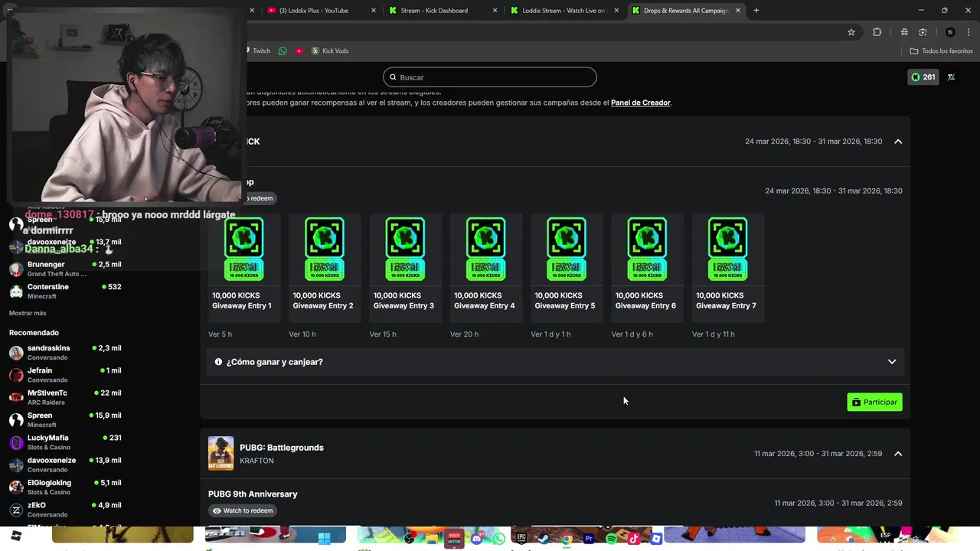The height and width of the screenshot is (551, 980).
Task: Close the Loddix Stream tab
Action: coord(616,11)
